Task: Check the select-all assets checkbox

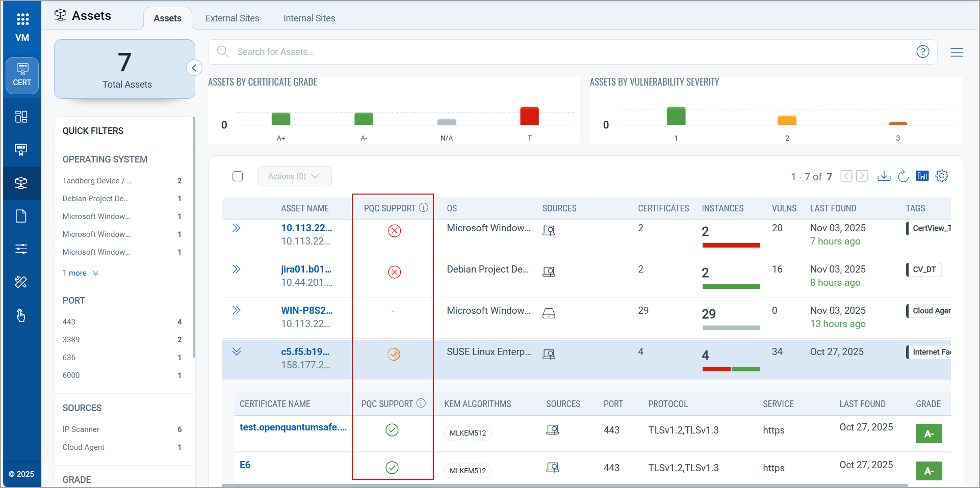Action: pyautogui.click(x=238, y=176)
